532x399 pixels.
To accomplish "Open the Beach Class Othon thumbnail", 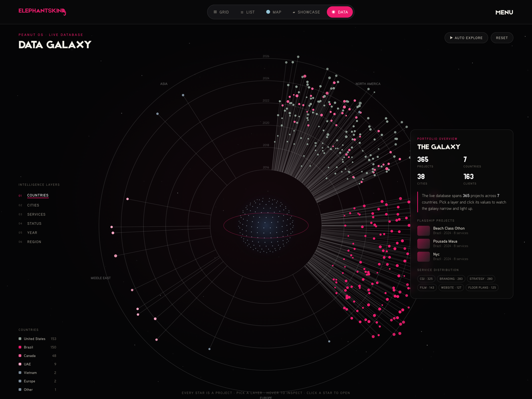I will (x=424, y=231).
